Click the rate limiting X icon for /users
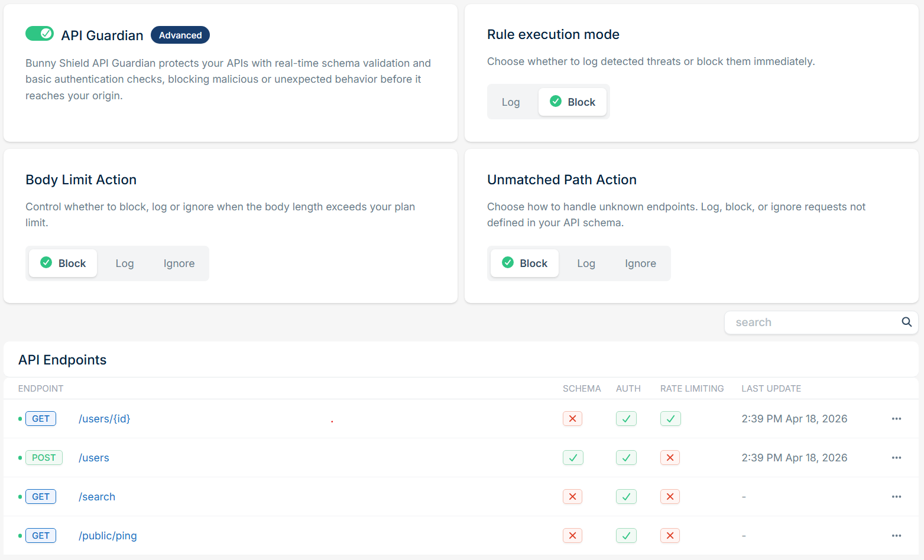Screen dimensions: 924x560 (670, 458)
